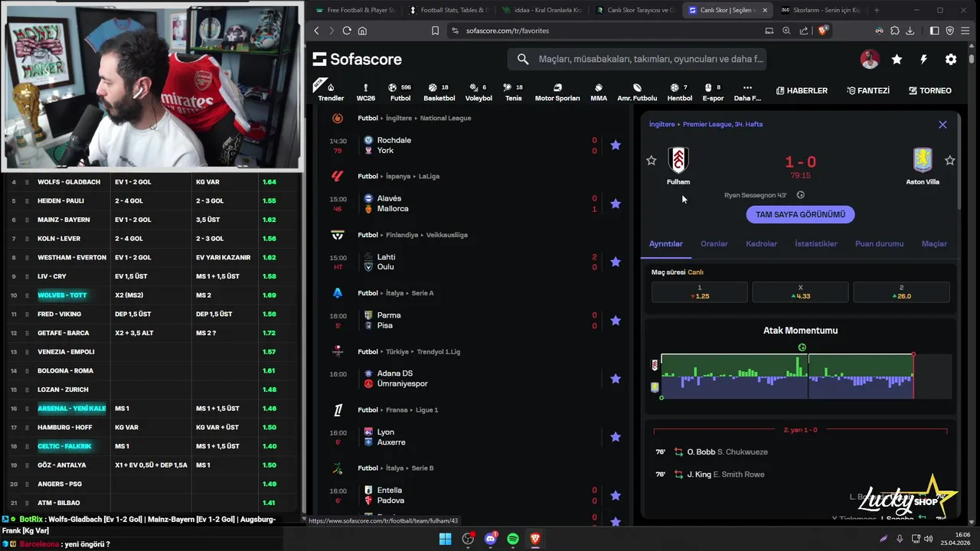Click the Sofascore logo
This screenshot has height=551, width=980.
(357, 59)
